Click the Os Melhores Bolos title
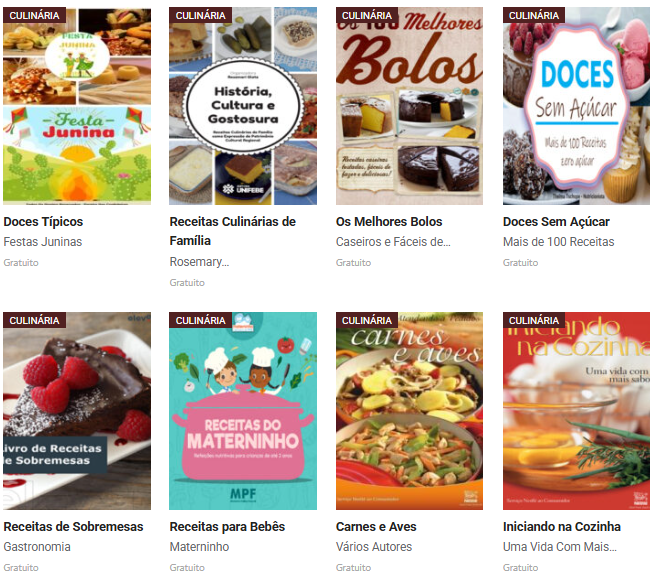 (x=389, y=222)
